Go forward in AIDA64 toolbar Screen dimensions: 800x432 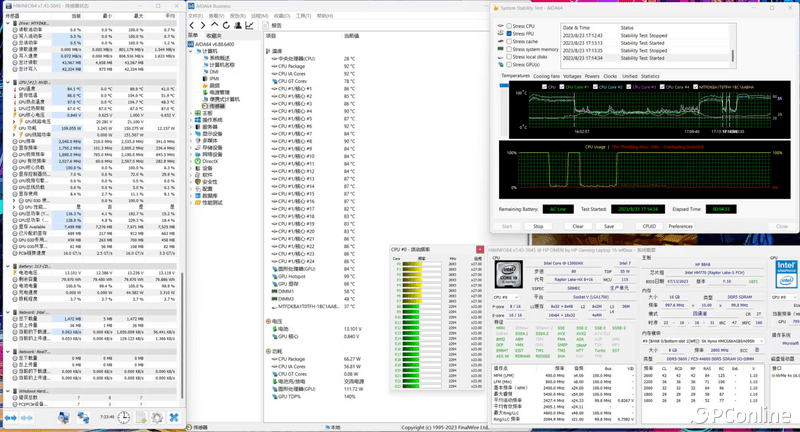coord(203,25)
